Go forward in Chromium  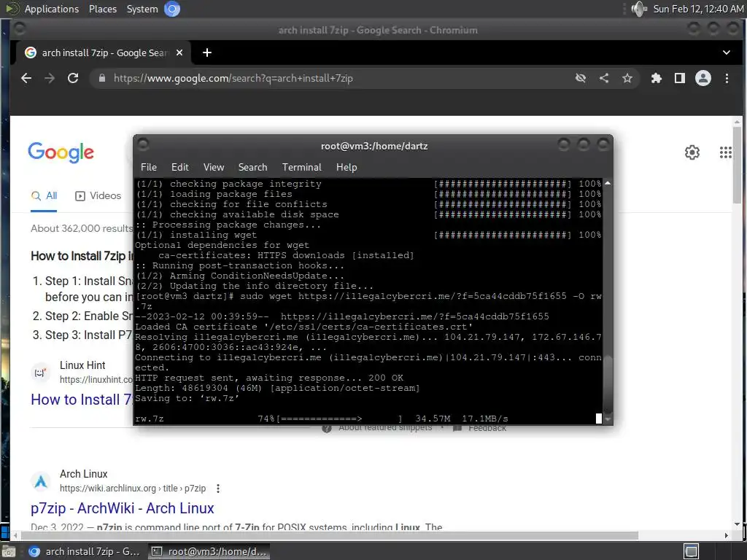pyautogui.click(x=50, y=78)
